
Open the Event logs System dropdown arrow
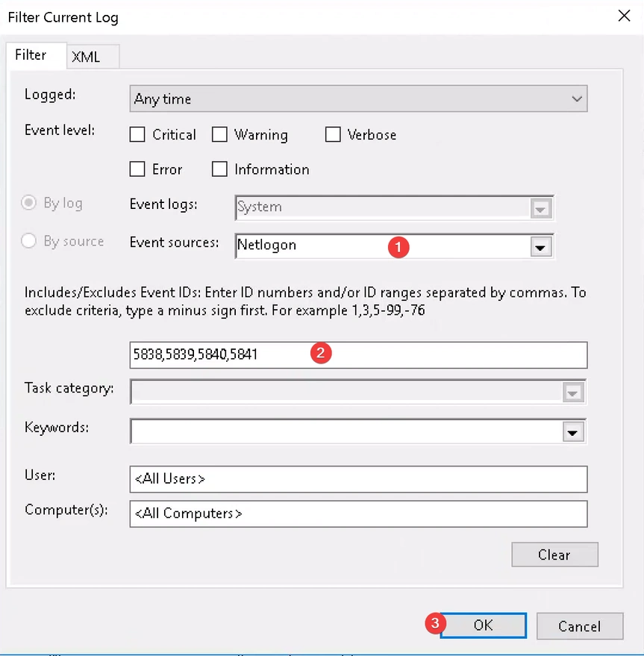point(540,208)
